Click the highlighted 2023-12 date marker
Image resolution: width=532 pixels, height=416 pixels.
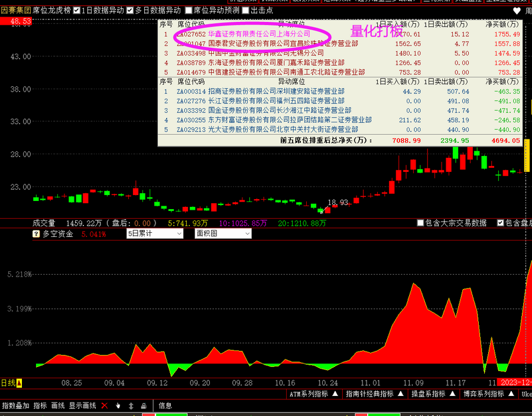(x=514, y=383)
